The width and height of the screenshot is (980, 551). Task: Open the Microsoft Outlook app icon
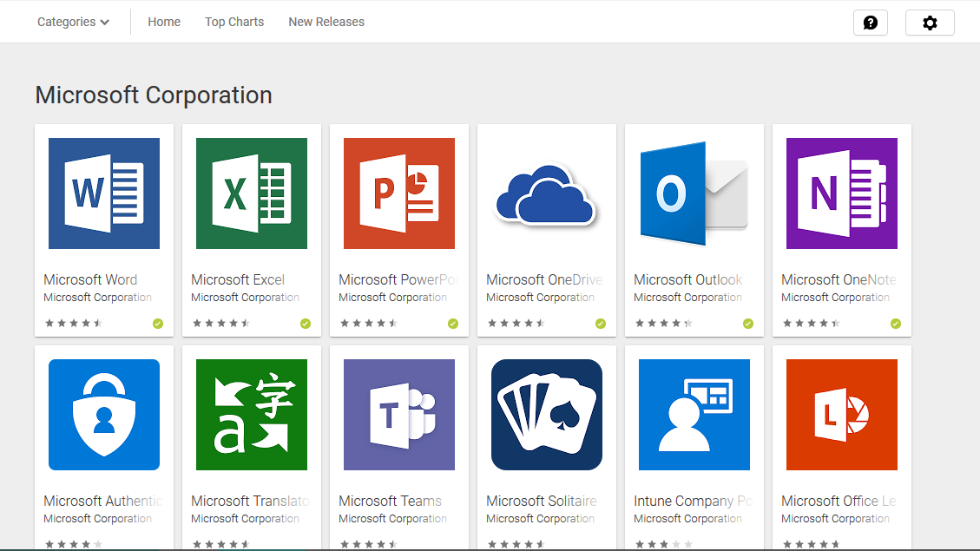(694, 193)
